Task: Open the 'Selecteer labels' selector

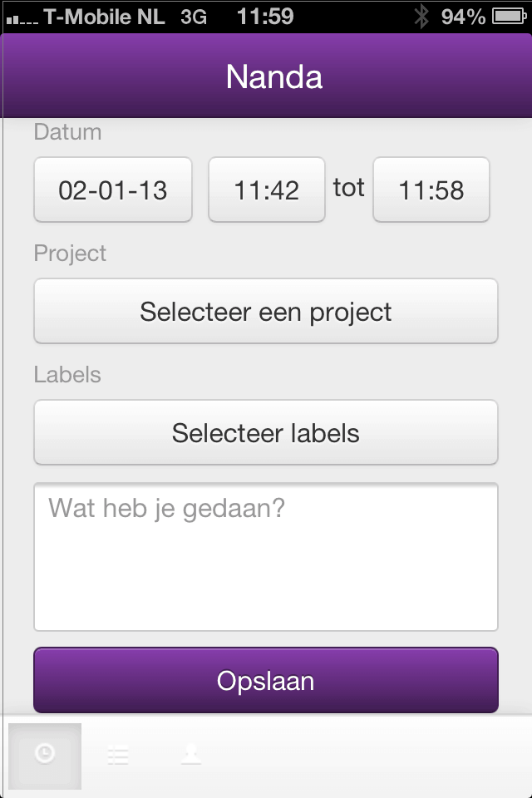Action: tap(266, 432)
